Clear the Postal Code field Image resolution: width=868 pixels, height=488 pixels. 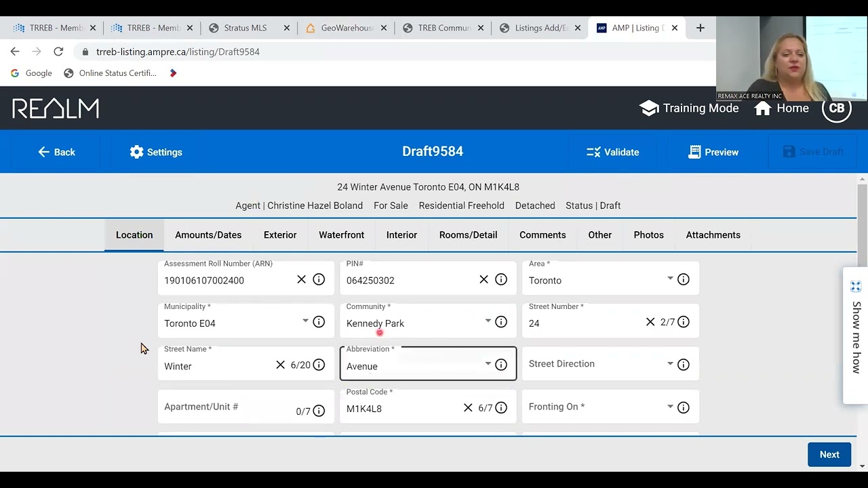click(468, 407)
